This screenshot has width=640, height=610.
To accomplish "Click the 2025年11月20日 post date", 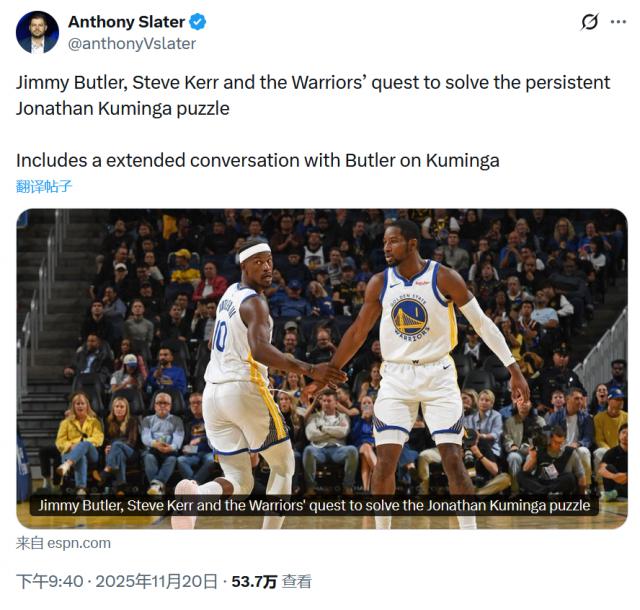I will coord(156,581).
